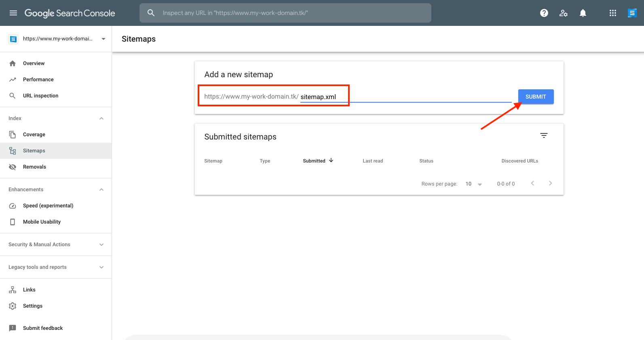Click the Links network icon
644x340 pixels.
tap(13, 290)
